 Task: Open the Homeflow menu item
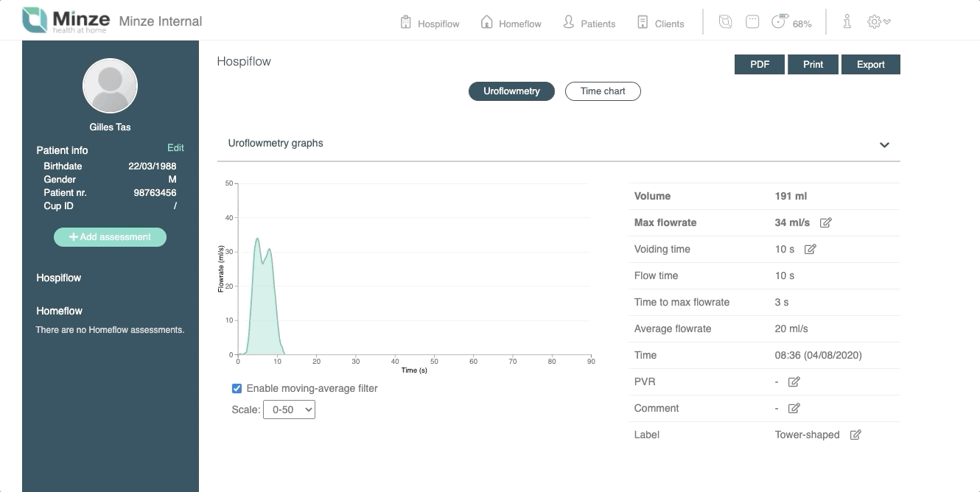coord(511,23)
